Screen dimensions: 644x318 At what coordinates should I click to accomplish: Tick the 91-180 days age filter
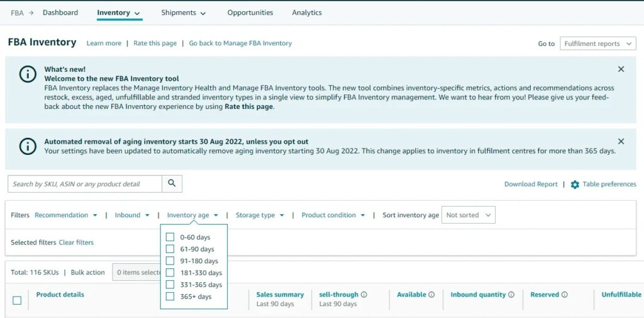point(170,261)
